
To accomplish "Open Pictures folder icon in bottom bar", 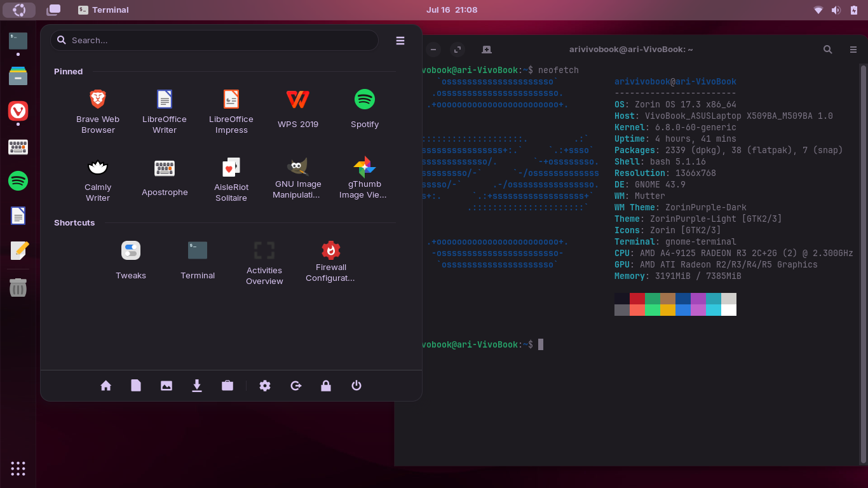I will pos(166,386).
